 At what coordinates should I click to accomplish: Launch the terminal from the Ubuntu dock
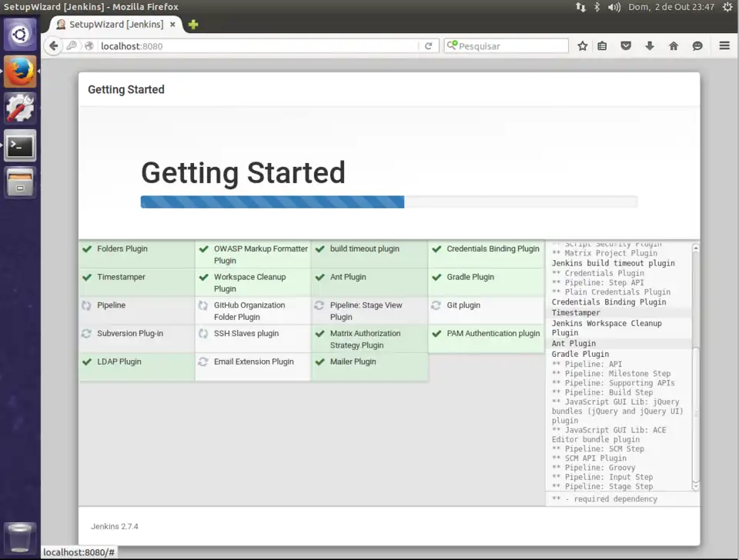(x=19, y=145)
